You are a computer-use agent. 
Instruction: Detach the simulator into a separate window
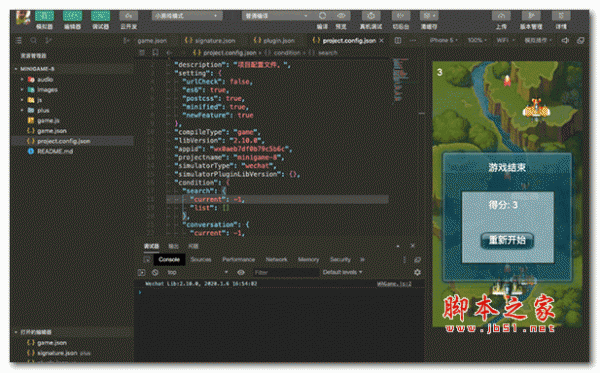(580, 40)
